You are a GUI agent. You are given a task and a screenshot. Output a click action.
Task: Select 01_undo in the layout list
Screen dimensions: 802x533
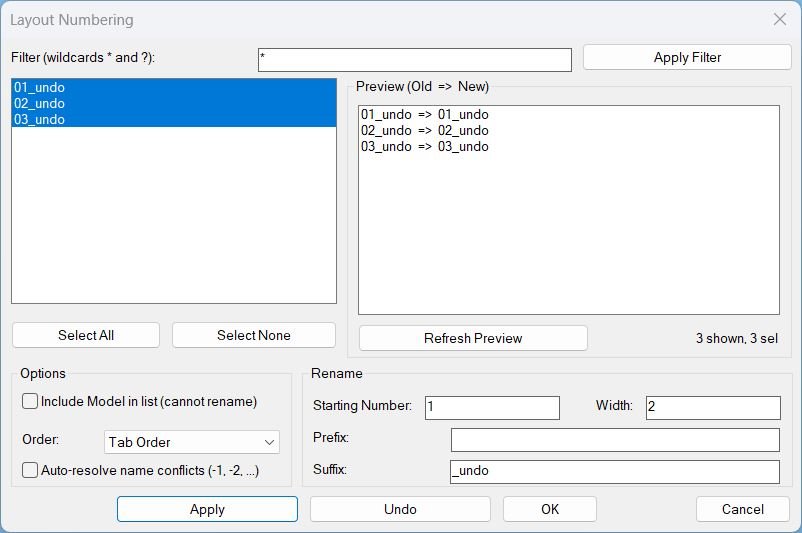coord(40,88)
